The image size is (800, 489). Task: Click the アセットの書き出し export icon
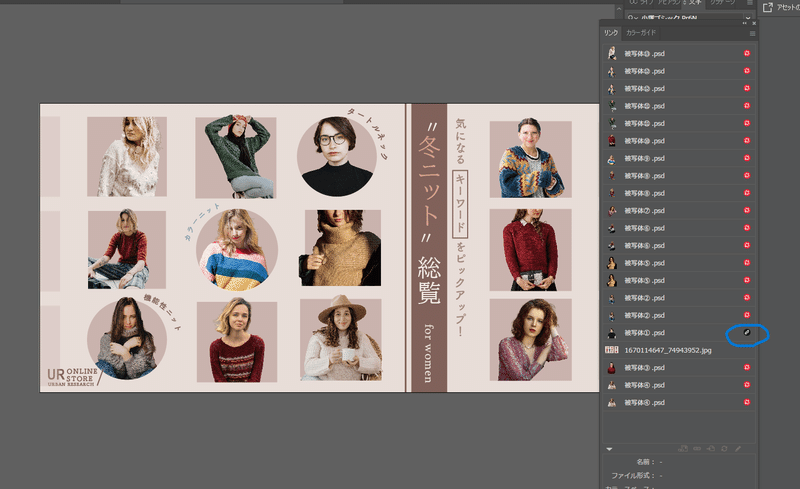[x=767, y=7]
